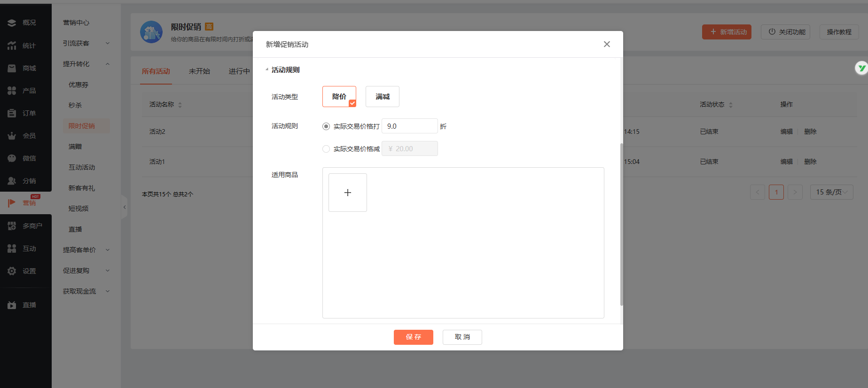Click the discount value input showing 9.0
Viewport: 868px width, 388px height.
click(x=409, y=126)
